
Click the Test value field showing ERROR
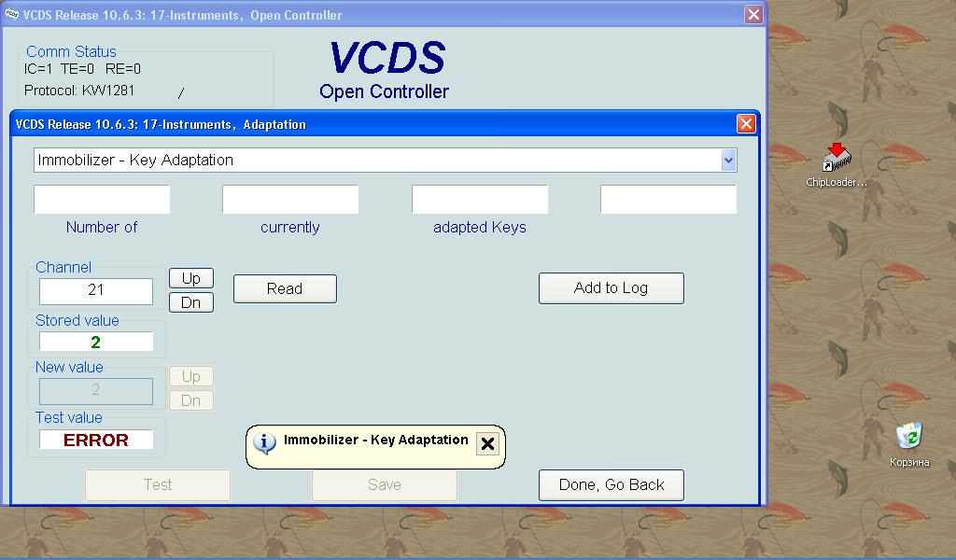(96, 440)
